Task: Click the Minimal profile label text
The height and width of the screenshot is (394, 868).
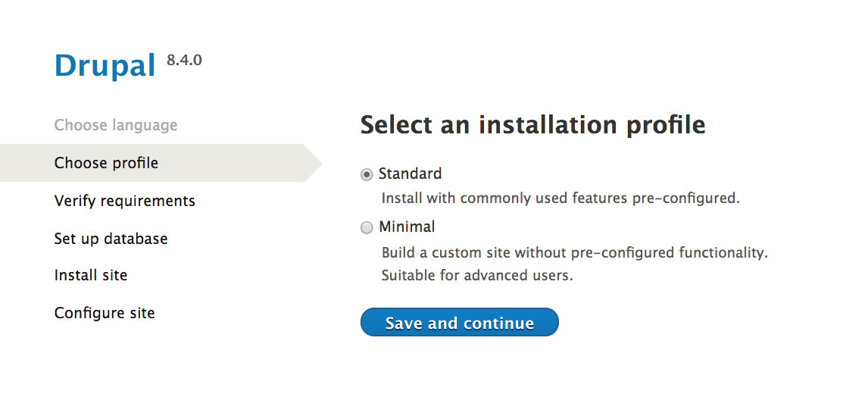Action: pyautogui.click(x=407, y=227)
